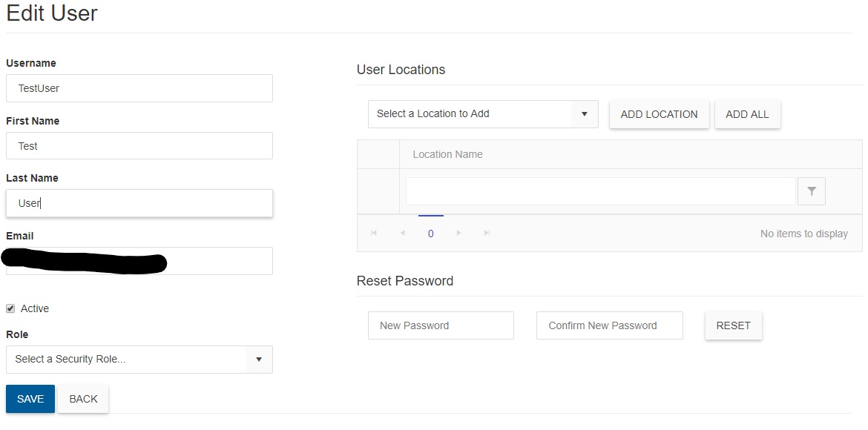Go to last page of locations grid
This screenshot has height=430, width=868.
[x=487, y=234]
